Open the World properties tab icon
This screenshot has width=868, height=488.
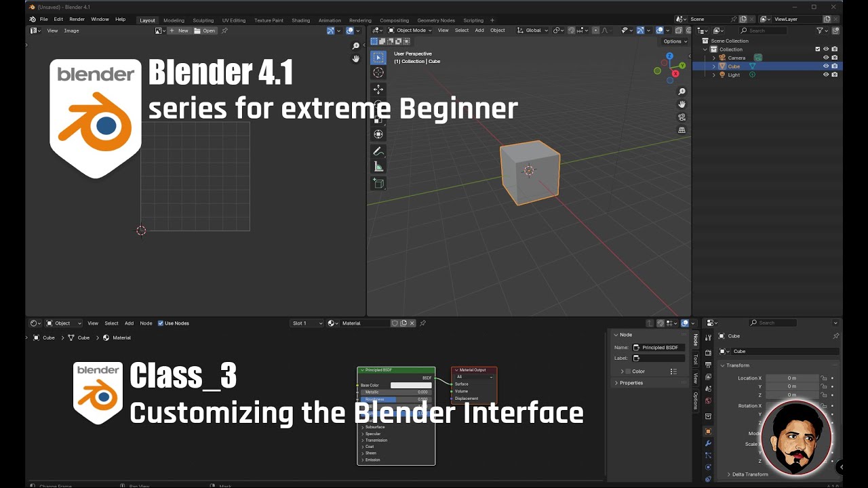(708, 401)
